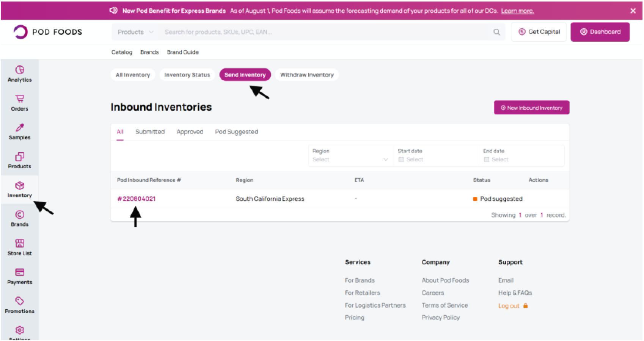The height and width of the screenshot is (341, 644).
Task: Click the Status column header
Action: point(482,180)
